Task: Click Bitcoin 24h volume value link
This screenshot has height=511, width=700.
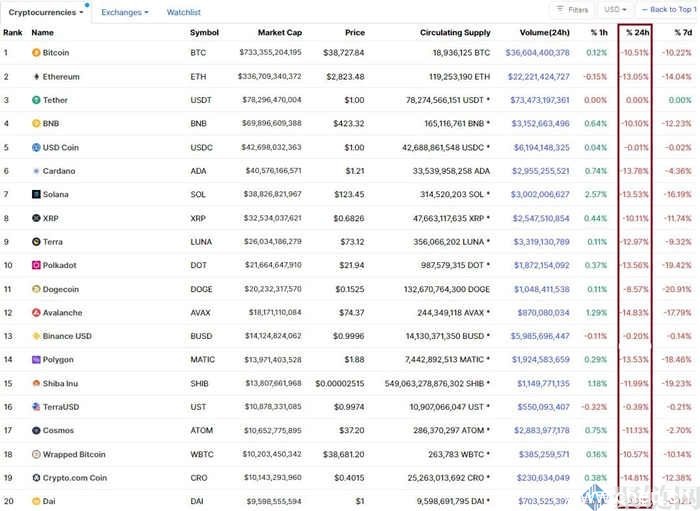Action: [x=537, y=52]
